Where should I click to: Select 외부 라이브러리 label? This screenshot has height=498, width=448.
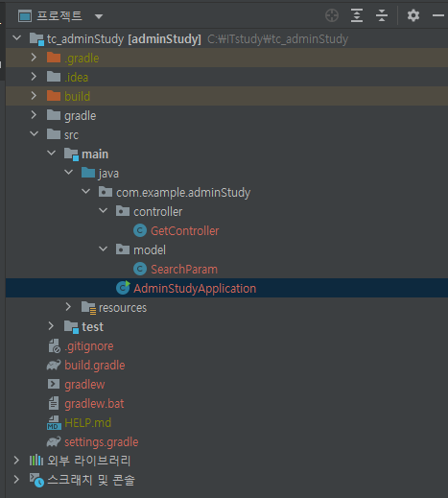tap(89, 461)
